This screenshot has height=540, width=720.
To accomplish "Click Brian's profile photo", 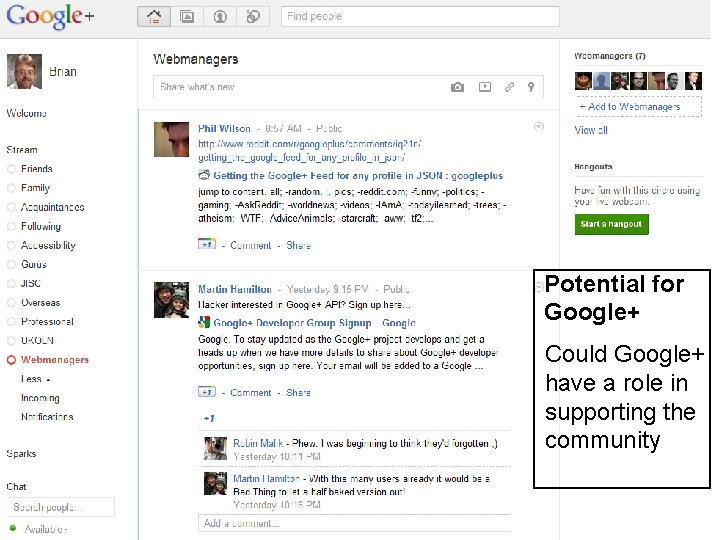I will [24, 72].
